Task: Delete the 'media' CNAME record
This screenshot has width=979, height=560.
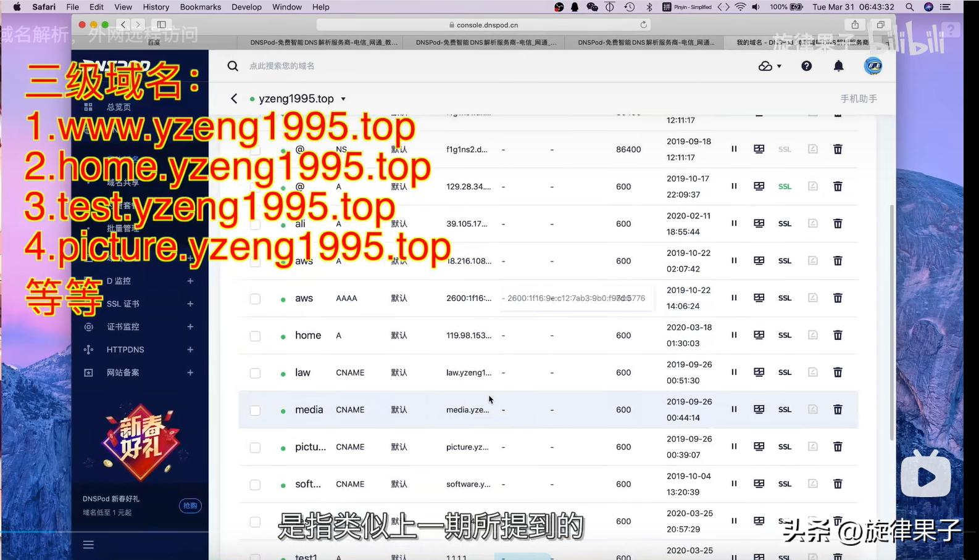Action: pos(838,410)
